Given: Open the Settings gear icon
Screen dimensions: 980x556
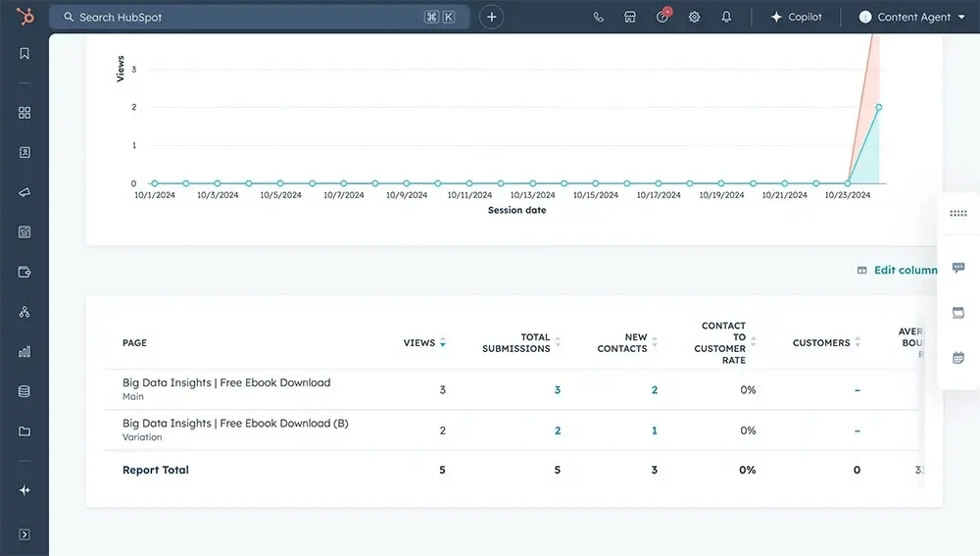Looking at the screenshot, I should [695, 17].
